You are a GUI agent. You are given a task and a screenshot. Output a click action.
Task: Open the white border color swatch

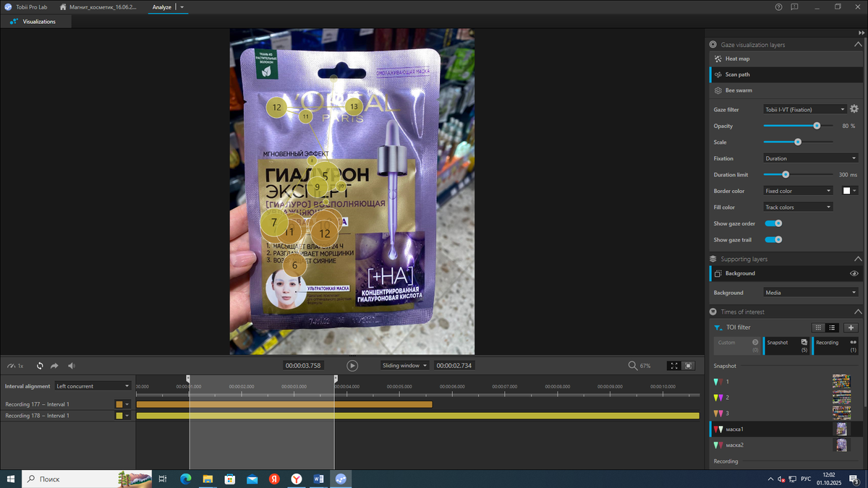850,191
